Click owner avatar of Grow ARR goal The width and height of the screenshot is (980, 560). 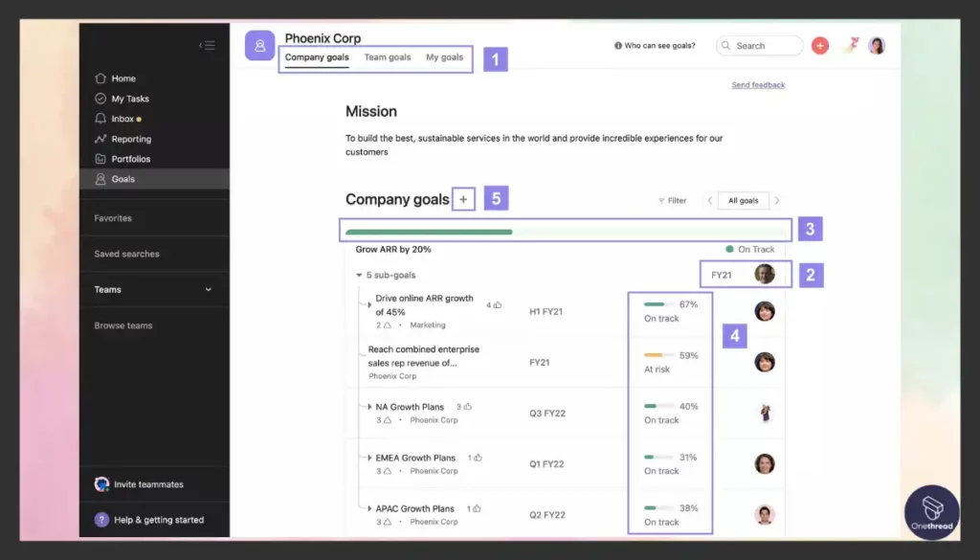click(x=765, y=274)
